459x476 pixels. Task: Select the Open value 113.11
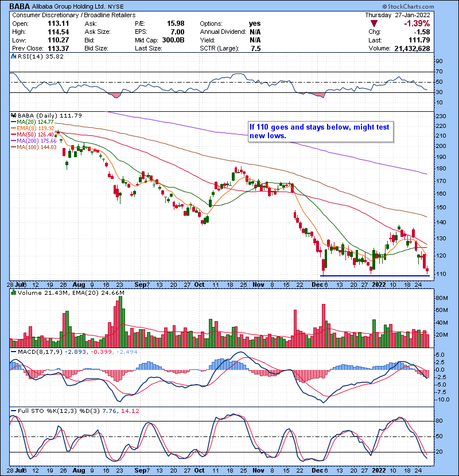(58, 24)
